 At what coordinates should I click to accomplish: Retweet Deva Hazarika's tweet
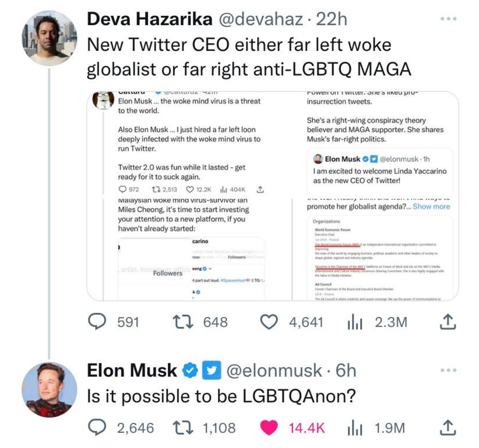pyautogui.click(x=183, y=322)
